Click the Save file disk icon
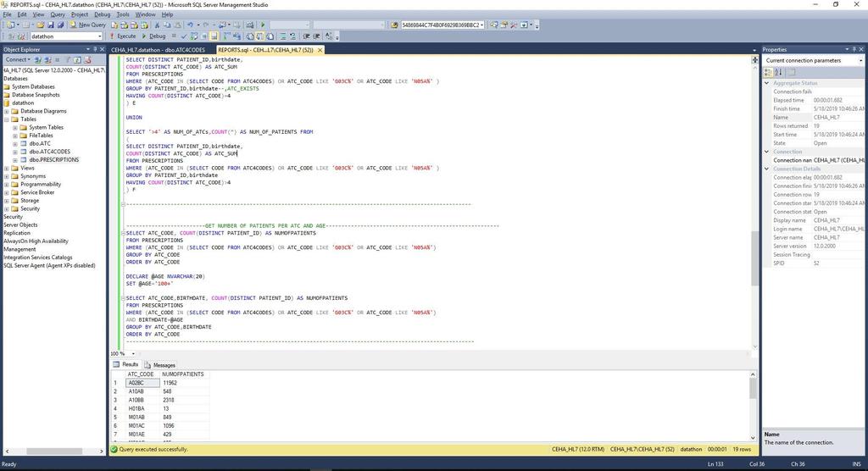The width and height of the screenshot is (868, 471). pyautogui.click(x=50, y=25)
